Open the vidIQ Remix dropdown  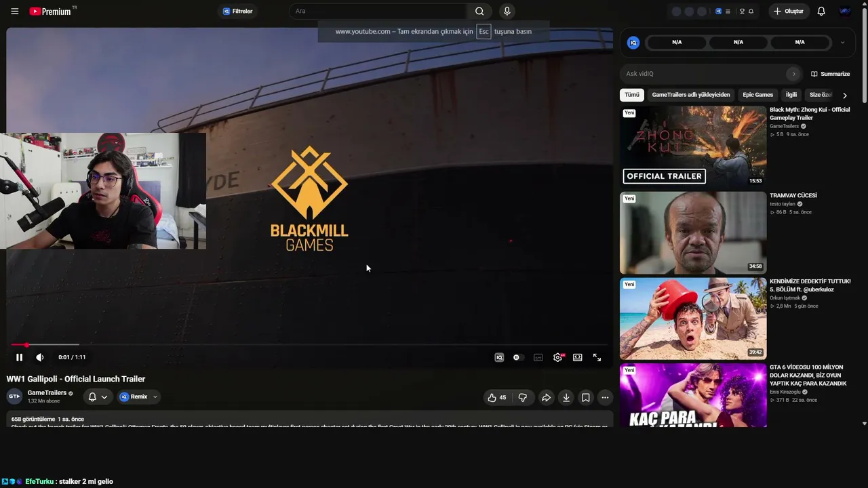point(138,397)
